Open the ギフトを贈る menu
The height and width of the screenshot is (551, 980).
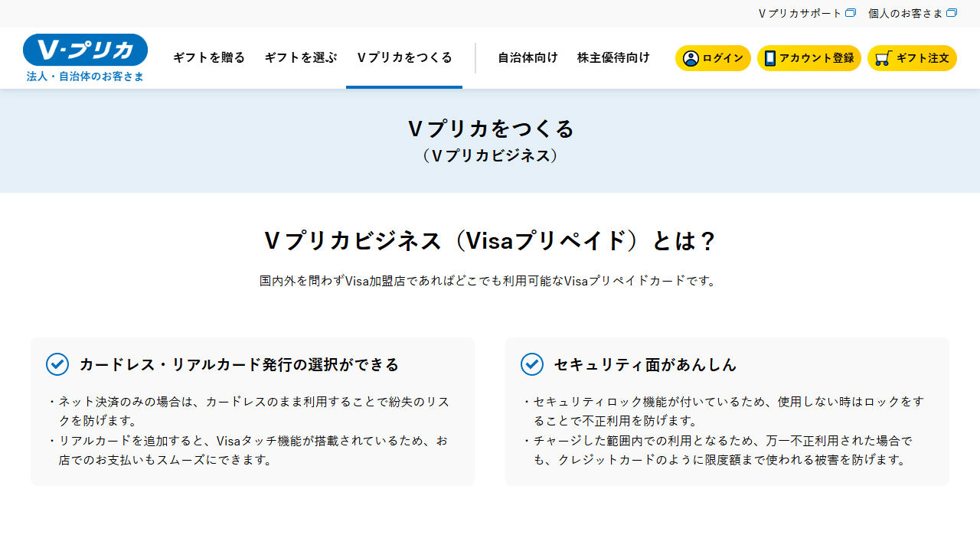pyautogui.click(x=209, y=57)
